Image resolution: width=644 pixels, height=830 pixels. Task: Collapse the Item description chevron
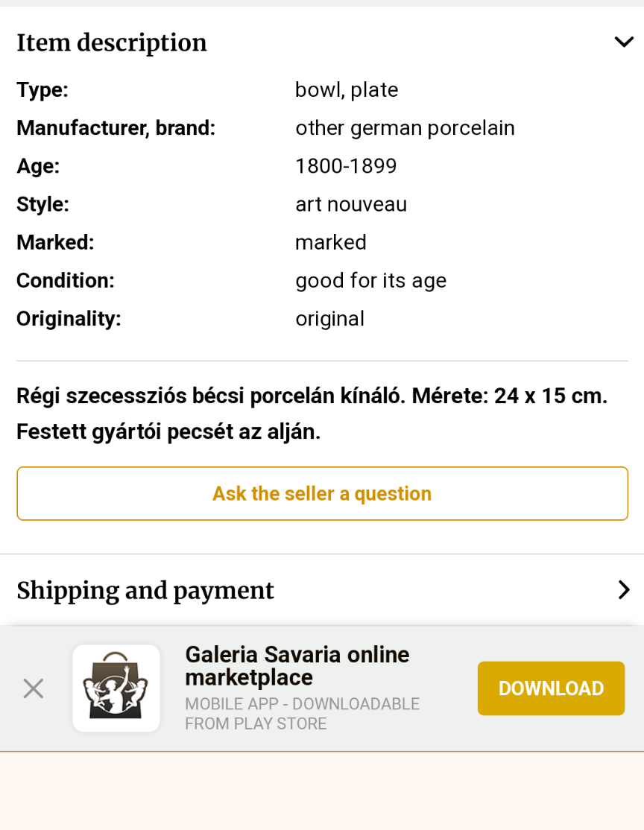pyautogui.click(x=623, y=42)
